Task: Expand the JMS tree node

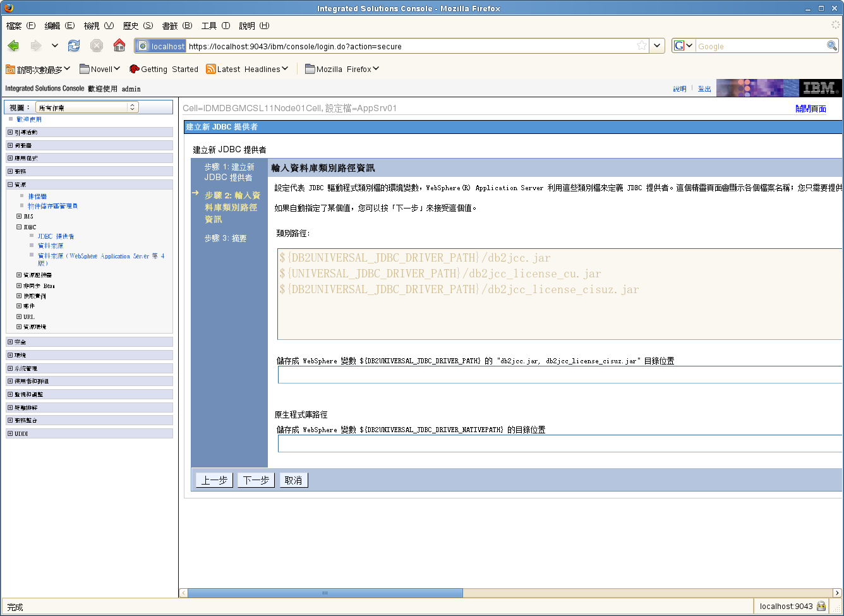Action: coord(19,216)
